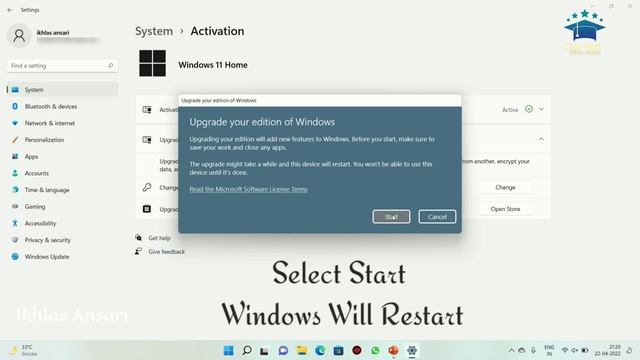Click the Microsoft Store row icon

point(147,209)
